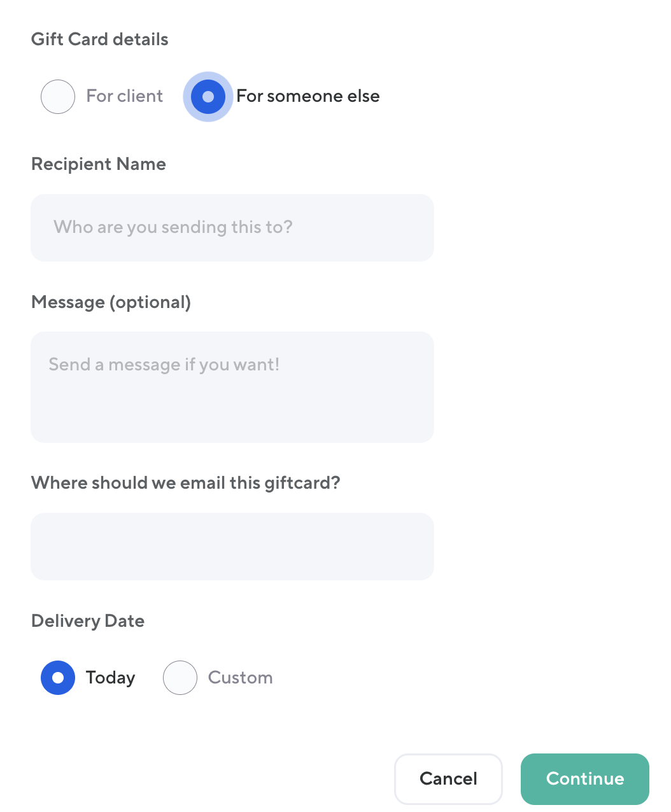The height and width of the screenshot is (812, 671).
Task: Focus the giftcard email address field
Action: coord(232,547)
